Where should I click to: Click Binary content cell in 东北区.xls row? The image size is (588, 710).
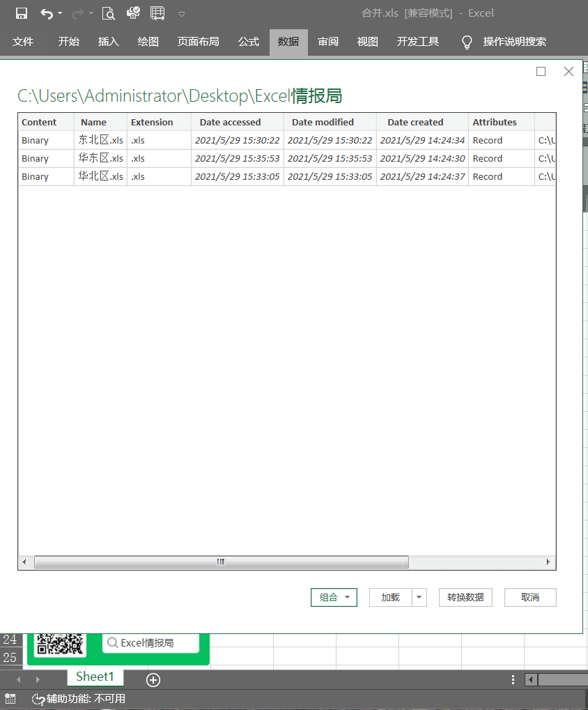(46, 140)
